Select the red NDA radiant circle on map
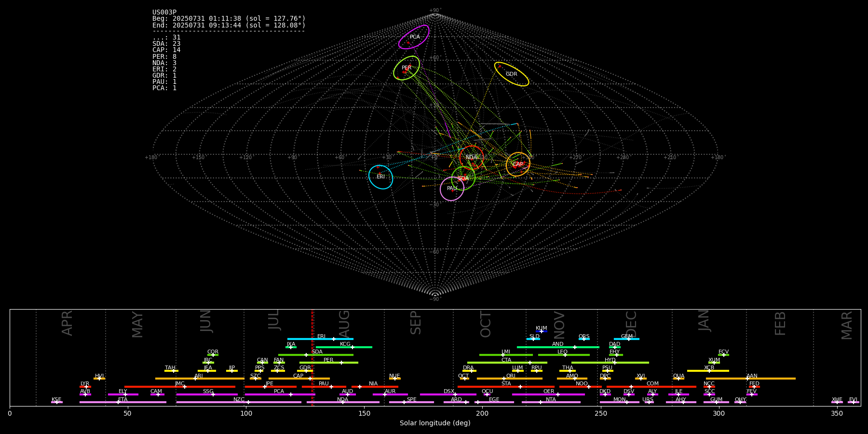This screenshot has width=868, height=434. click(x=472, y=158)
